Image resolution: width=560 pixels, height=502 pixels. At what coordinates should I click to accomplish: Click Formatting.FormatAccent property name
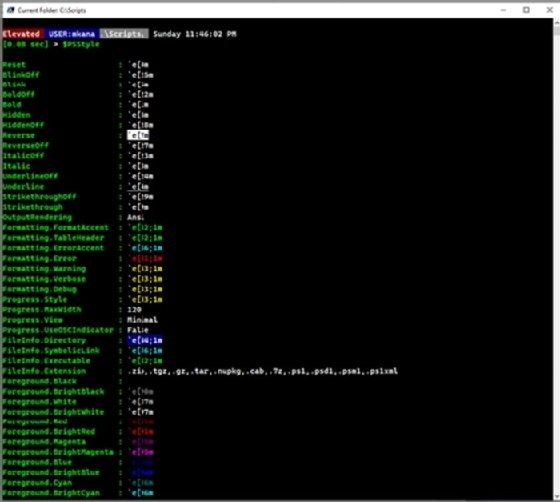coord(55,227)
